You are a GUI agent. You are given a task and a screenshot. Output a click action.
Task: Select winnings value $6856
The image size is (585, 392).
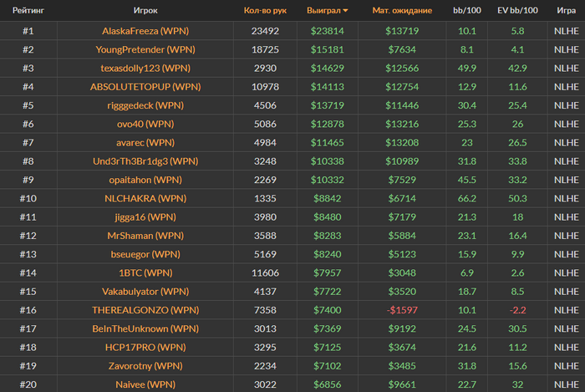pyautogui.click(x=328, y=384)
